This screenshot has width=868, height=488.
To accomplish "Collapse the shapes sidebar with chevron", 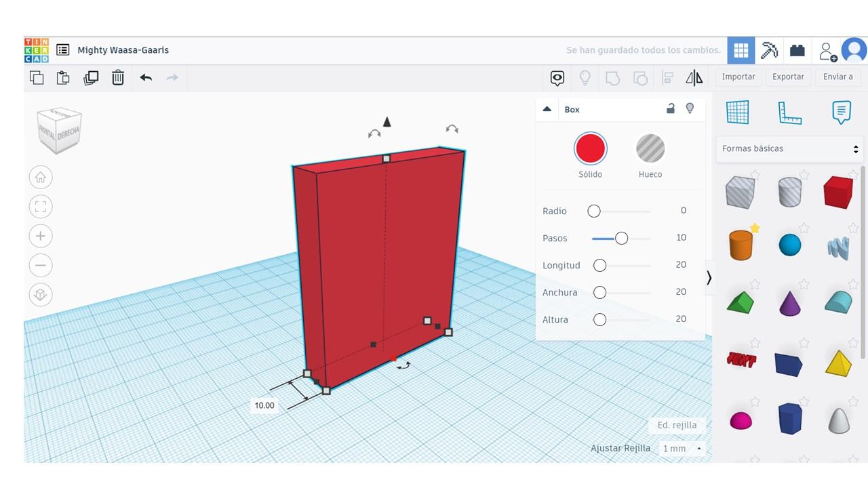I will tap(709, 277).
